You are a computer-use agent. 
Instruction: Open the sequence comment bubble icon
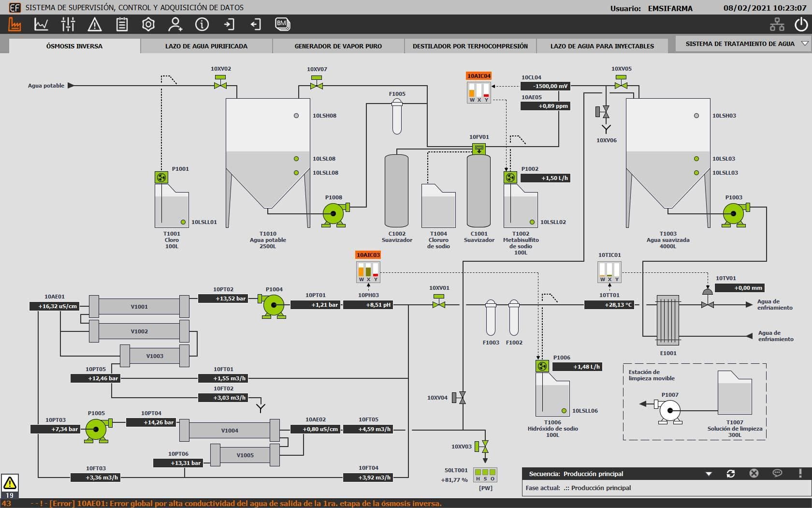(x=777, y=473)
